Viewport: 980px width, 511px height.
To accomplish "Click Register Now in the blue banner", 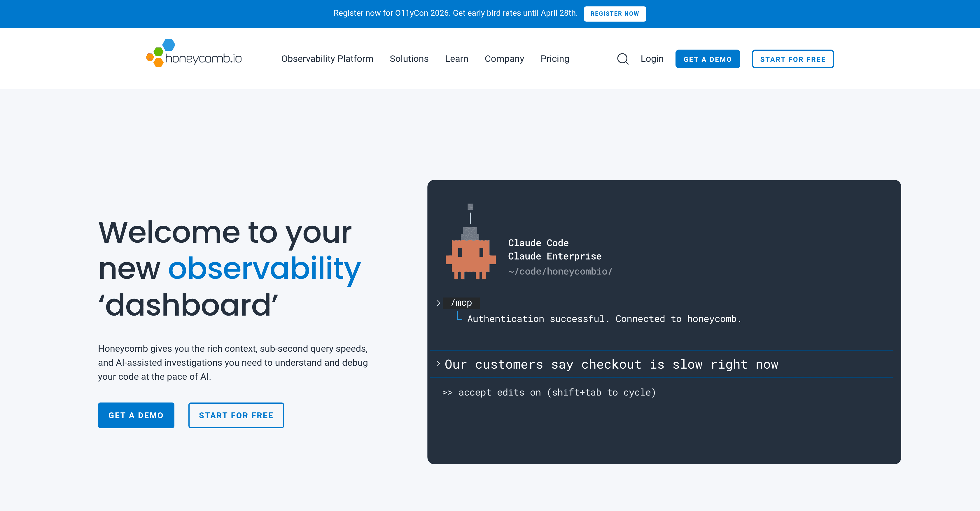I will (x=615, y=14).
